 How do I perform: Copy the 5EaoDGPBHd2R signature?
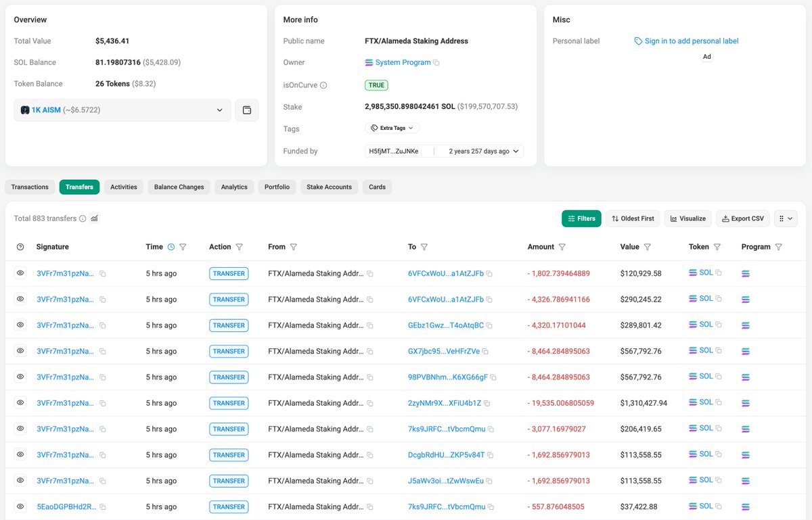(x=103, y=507)
